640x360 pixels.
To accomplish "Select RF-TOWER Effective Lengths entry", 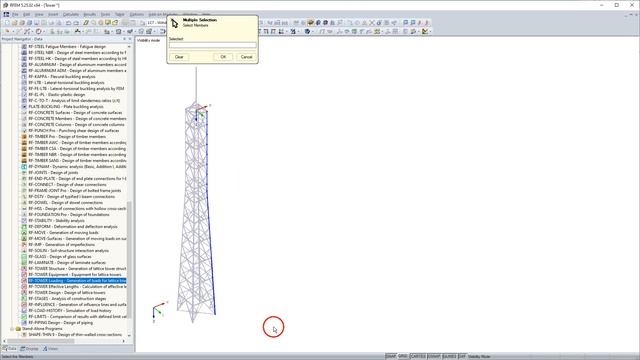I will [x=77, y=287].
